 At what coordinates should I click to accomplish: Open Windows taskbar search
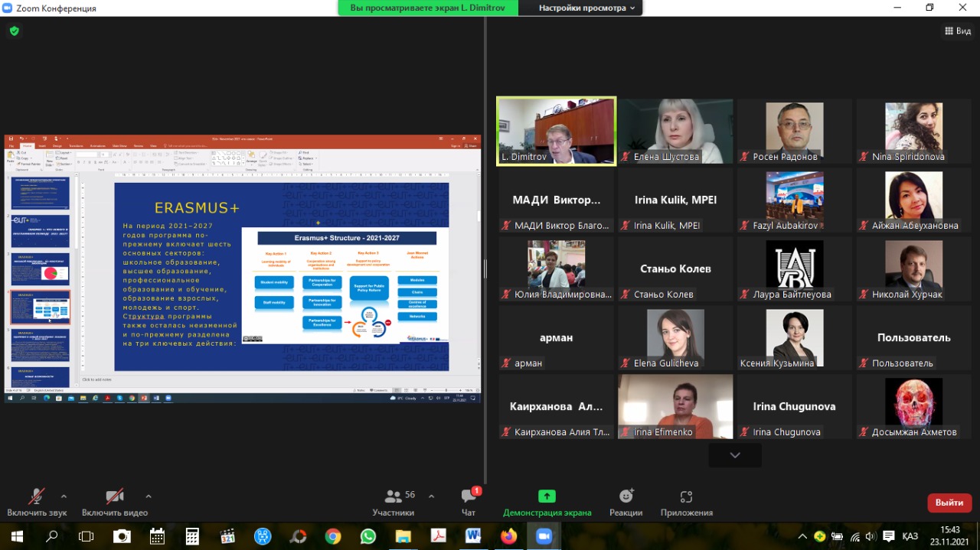click(x=51, y=536)
